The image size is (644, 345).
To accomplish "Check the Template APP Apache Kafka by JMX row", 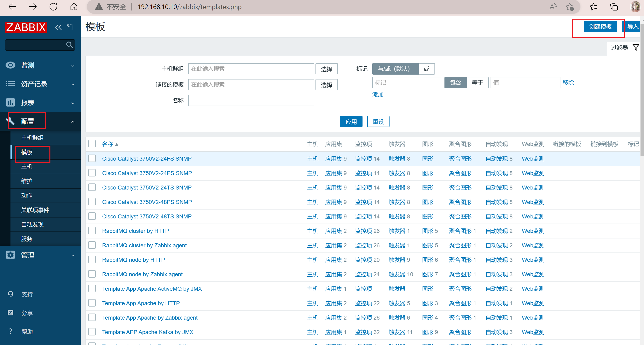I will (x=92, y=332).
